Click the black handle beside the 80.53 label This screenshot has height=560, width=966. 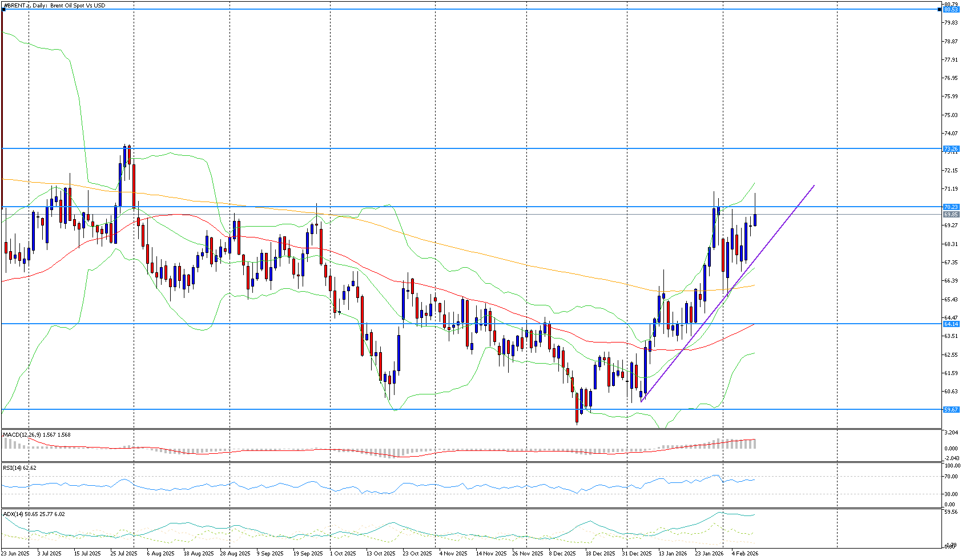pos(940,9)
